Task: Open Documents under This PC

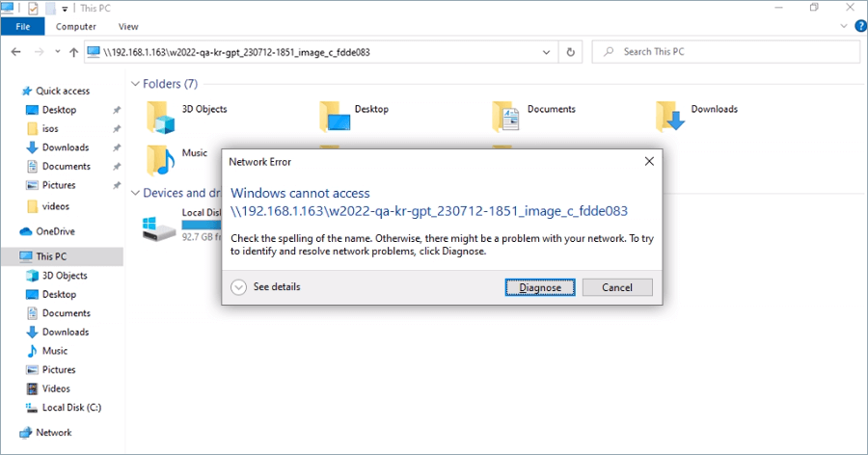Action: click(66, 312)
